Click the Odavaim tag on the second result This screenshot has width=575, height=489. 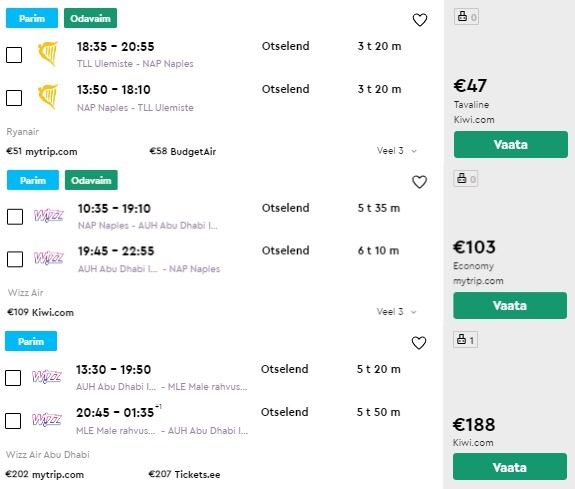(91, 180)
